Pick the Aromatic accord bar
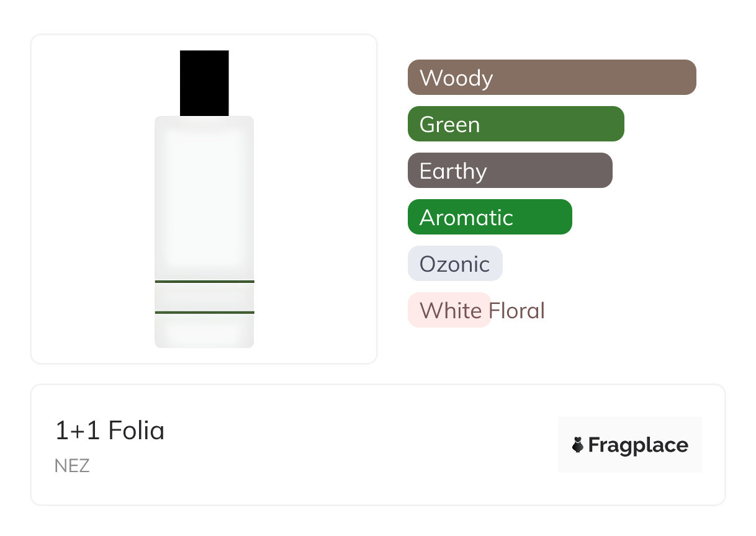Screen dimensions: 756x536 [489, 217]
